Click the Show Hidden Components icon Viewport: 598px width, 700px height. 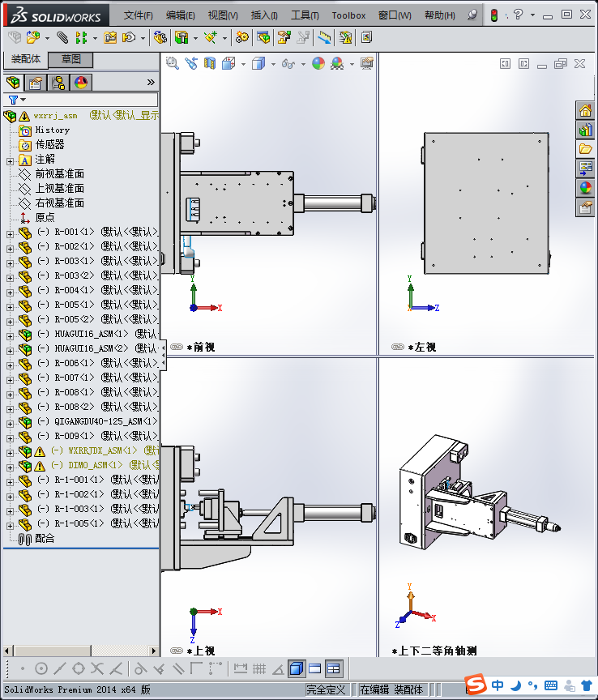click(x=160, y=37)
